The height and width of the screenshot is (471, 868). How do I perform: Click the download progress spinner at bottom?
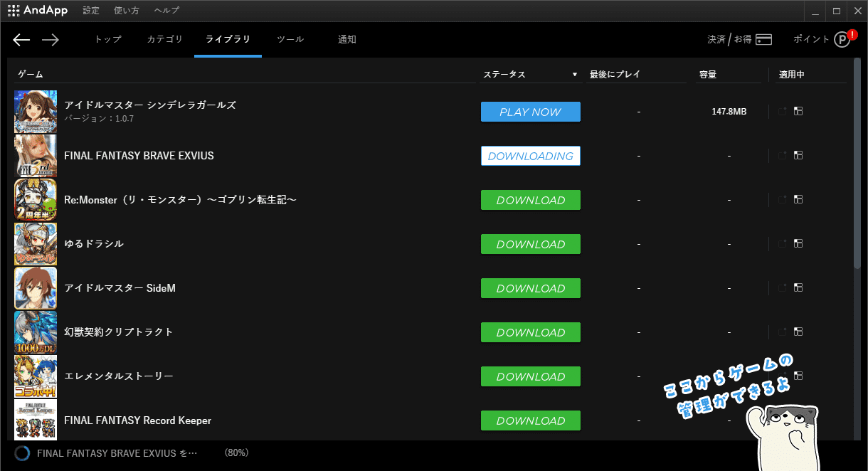22,453
